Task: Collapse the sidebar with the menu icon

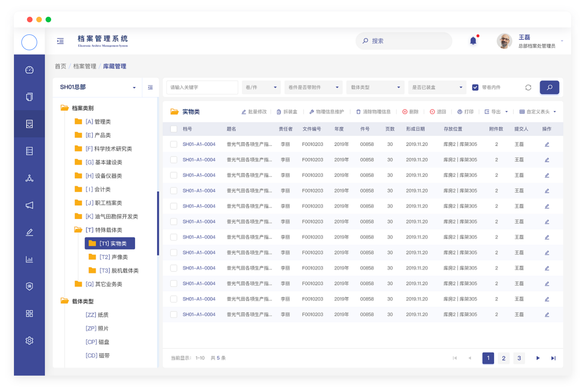Action: pyautogui.click(x=60, y=41)
